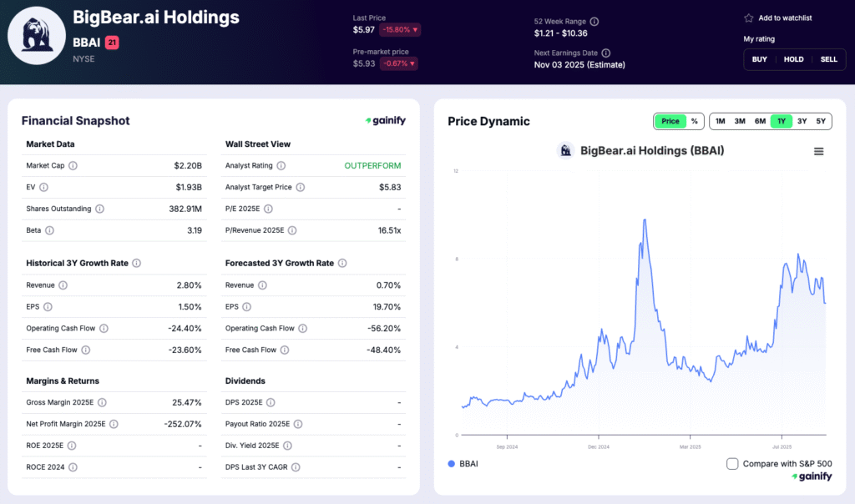The image size is (855, 504).
Task: Click the info icon next to ROCE 2024
Action: (x=73, y=467)
